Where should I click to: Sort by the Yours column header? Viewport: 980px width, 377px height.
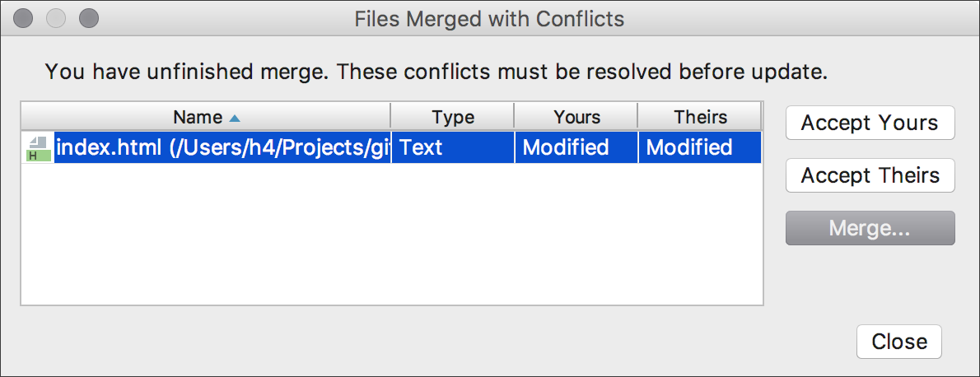(576, 117)
